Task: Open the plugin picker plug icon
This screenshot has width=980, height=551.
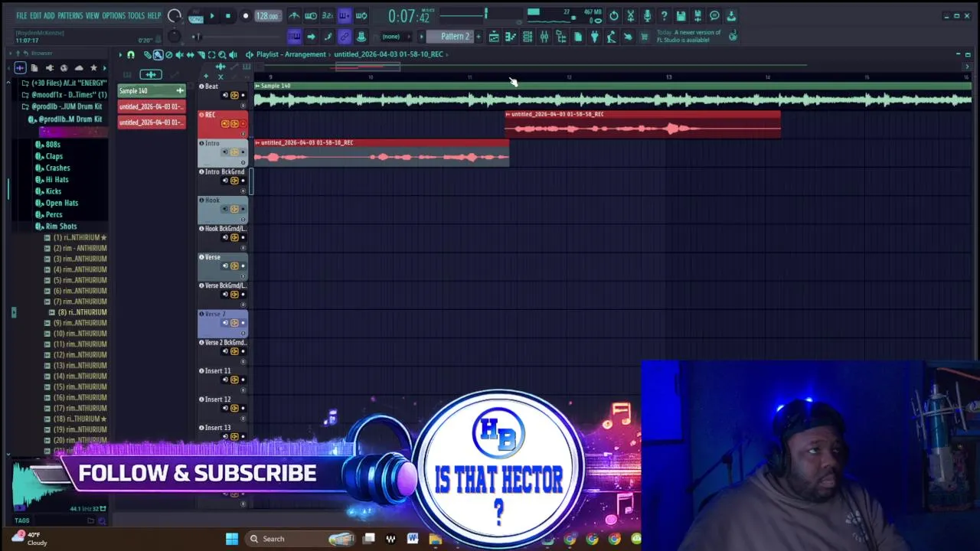Action: point(594,37)
